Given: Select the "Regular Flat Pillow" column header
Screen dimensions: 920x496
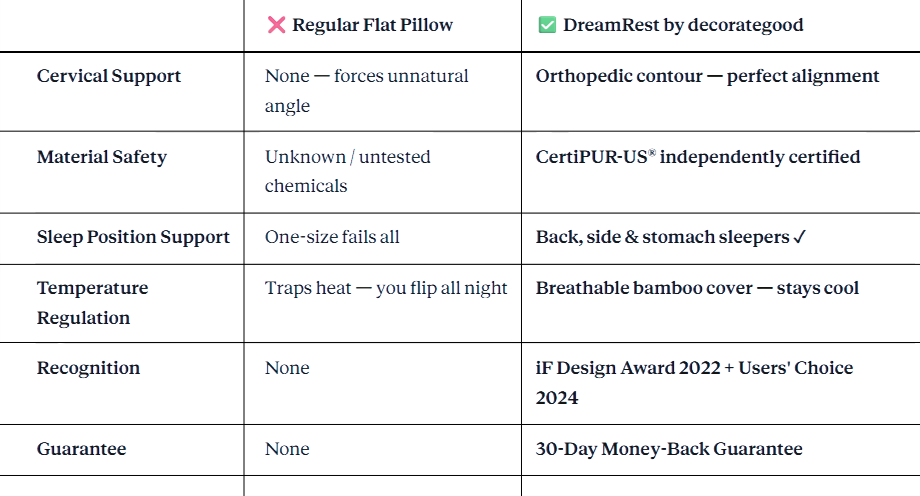Looking at the screenshot, I should coord(372,25).
